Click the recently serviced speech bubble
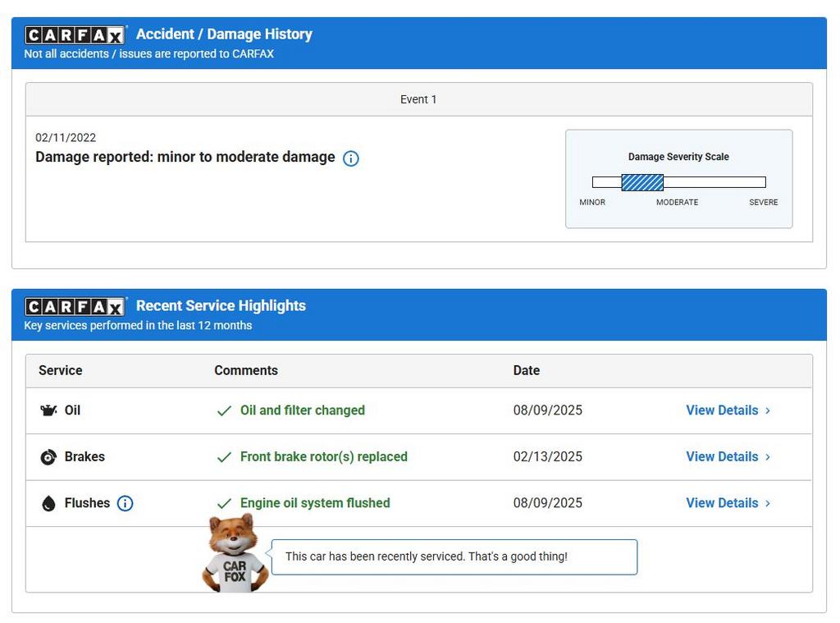The image size is (840, 623). pyautogui.click(x=454, y=557)
